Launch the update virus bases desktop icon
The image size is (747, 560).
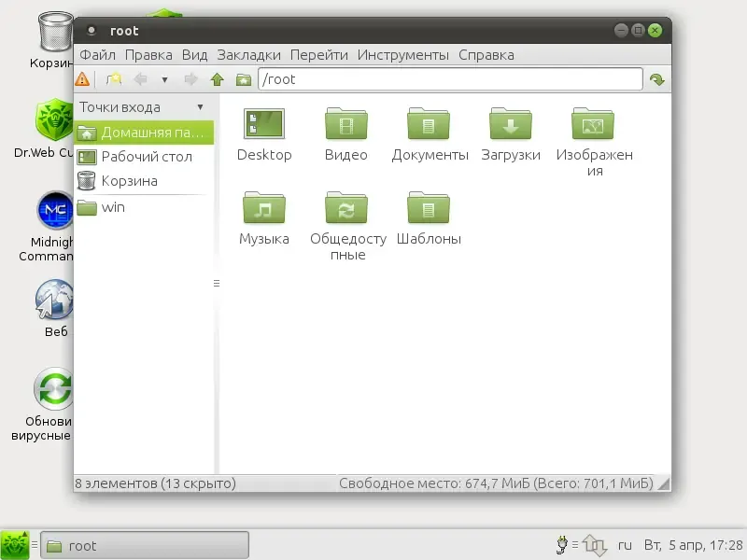[43, 404]
